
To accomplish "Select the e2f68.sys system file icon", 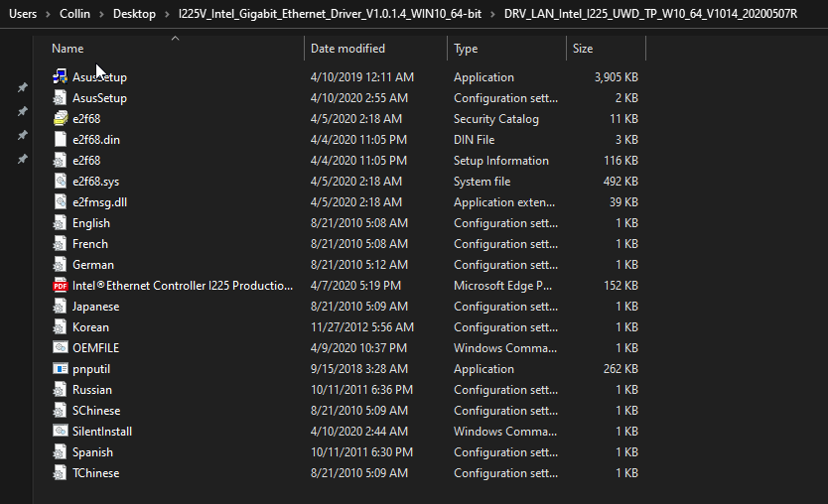I will pos(61,181).
